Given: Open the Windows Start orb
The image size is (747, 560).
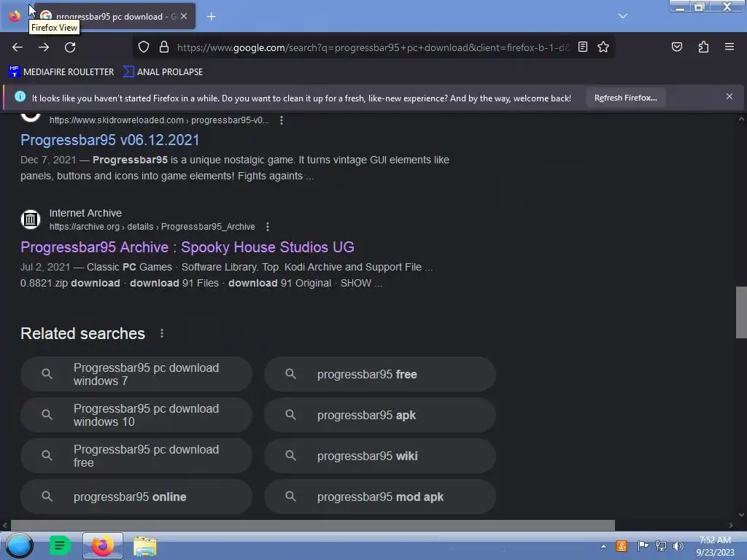Looking at the screenshot, I should [x=19, y=545].
